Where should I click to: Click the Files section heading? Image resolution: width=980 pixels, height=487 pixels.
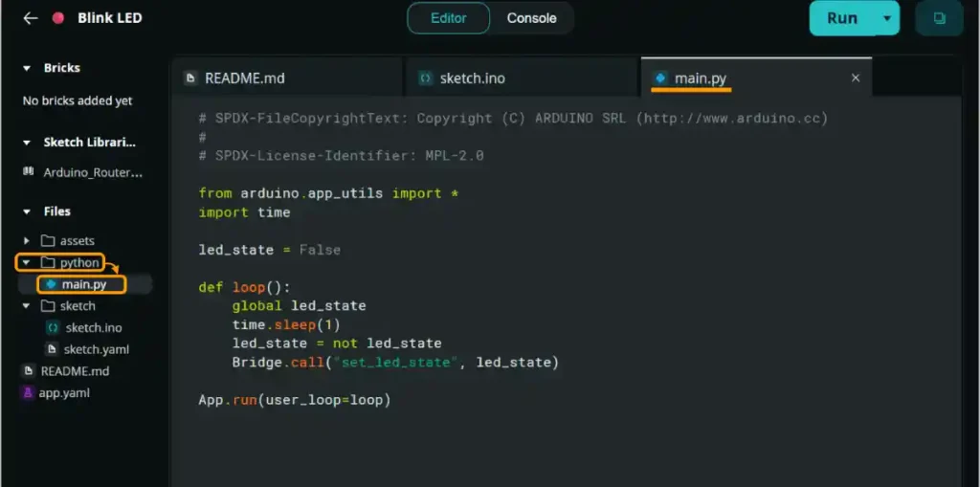pyautogui.click(x=56, y=212)
